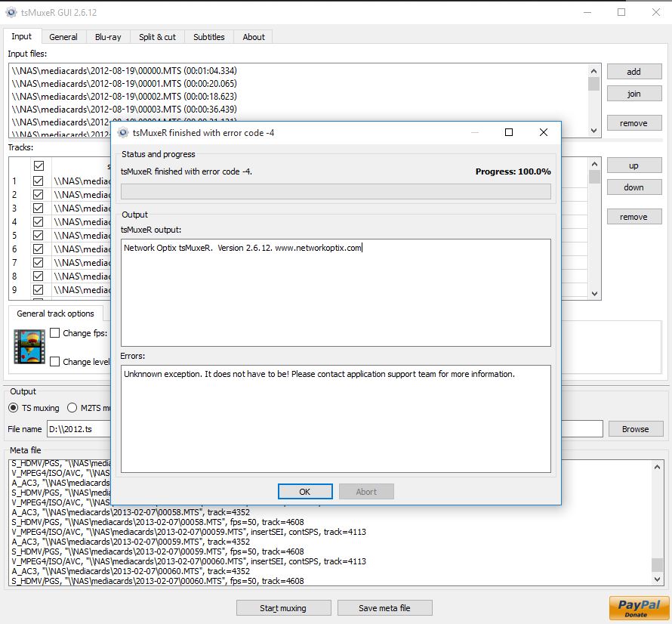Image resolution: width=672 pixels, height=624 pixels.
Task: Open the Split & cut tab
Action: 157,37
